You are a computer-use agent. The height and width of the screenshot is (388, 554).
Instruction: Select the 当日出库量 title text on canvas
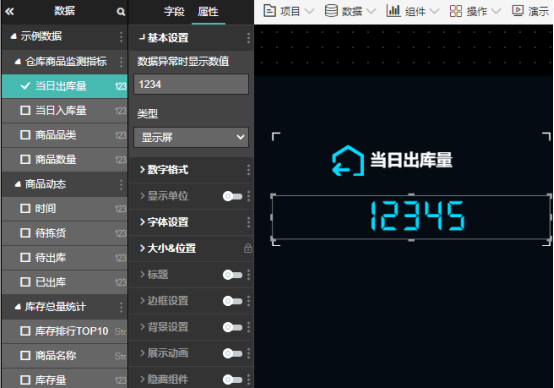(411, 160)
